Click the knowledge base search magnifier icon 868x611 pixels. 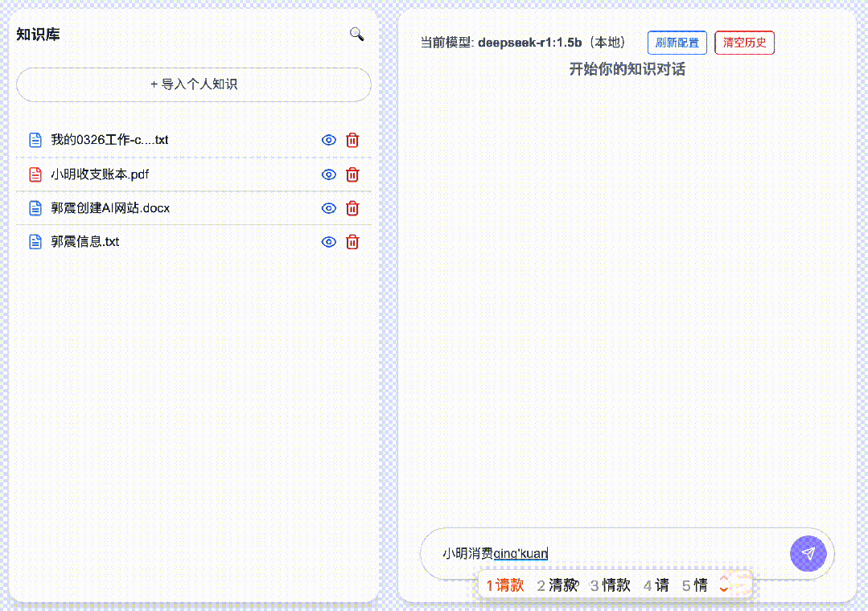click(x=356, y=34)
